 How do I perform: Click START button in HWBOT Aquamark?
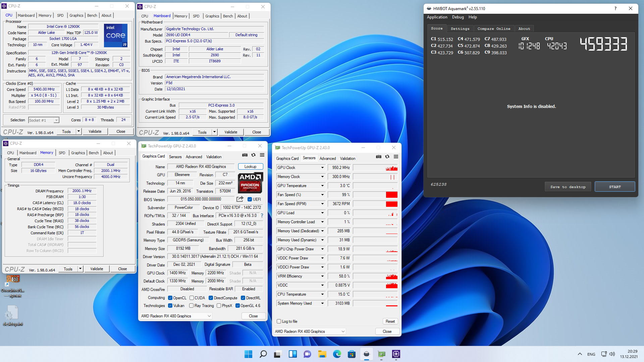point(615,187)
